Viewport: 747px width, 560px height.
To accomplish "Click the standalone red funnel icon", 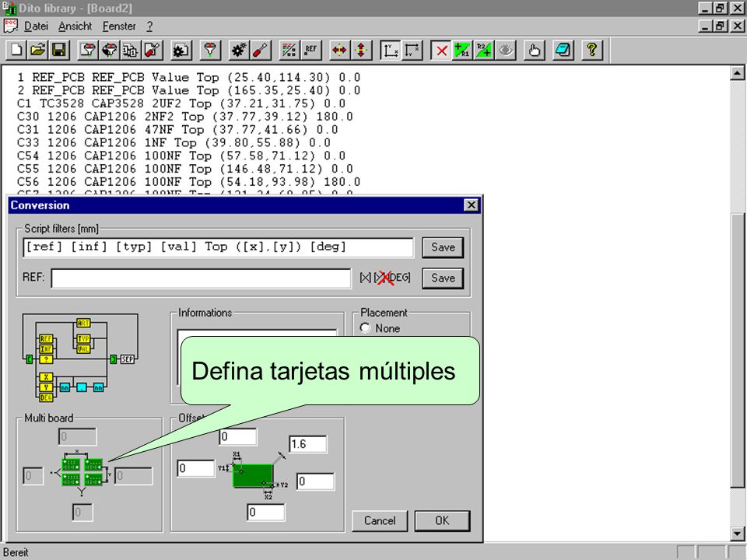I will click(210, 50).
